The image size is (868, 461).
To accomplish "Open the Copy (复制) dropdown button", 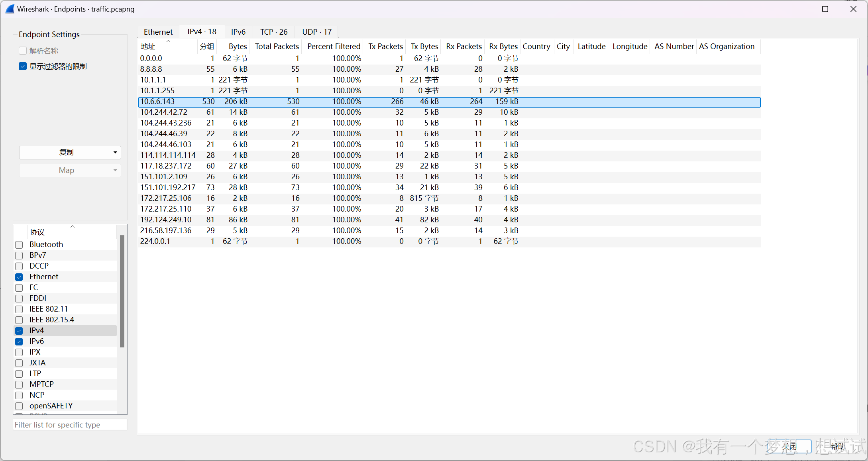I will click(x=70, y=152).
